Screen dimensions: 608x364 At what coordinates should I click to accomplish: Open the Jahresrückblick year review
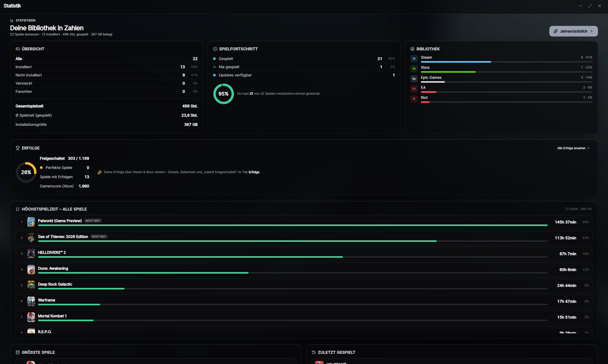pos(573,31)
